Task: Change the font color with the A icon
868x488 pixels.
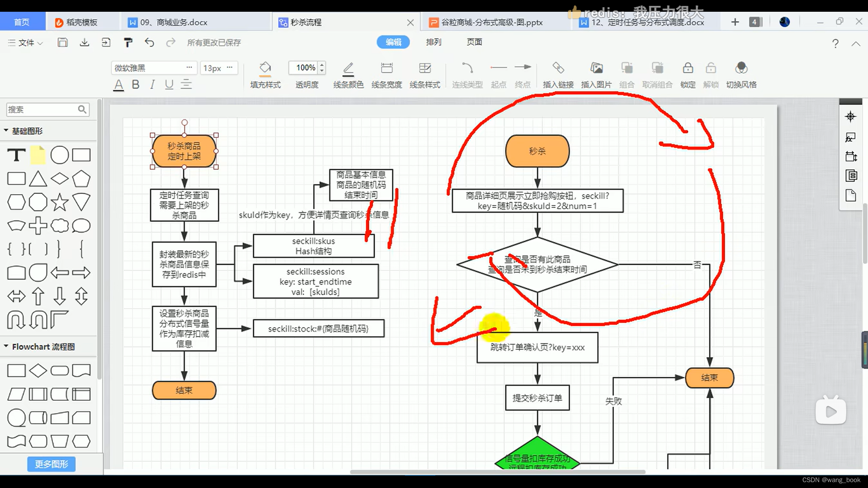Action: [x=118, y=84]
